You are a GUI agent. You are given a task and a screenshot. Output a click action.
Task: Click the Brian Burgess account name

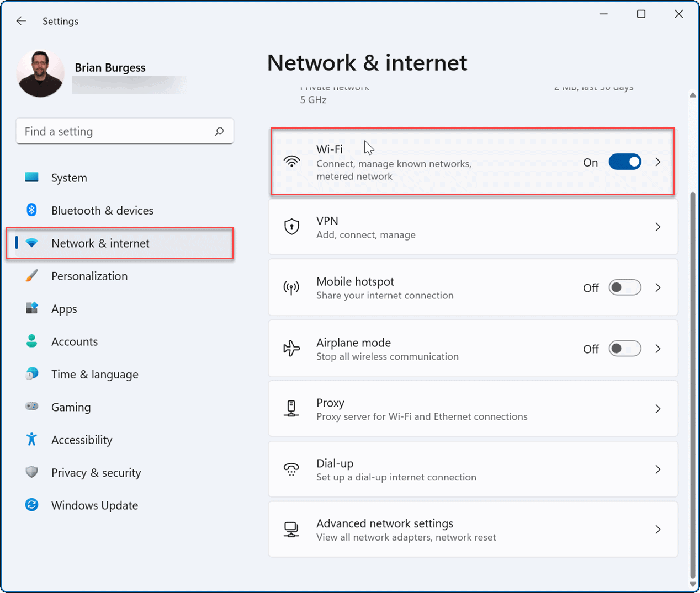(110, 67)
